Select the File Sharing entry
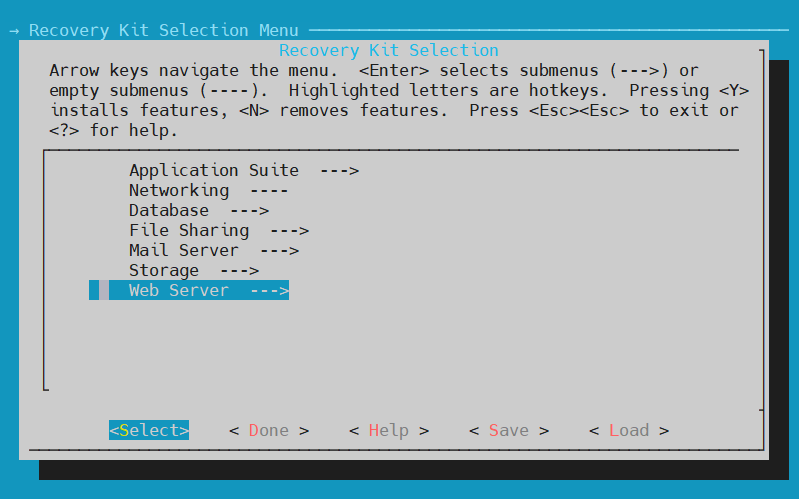The width and height of the screenshot is (799, 499). point(188,230)
